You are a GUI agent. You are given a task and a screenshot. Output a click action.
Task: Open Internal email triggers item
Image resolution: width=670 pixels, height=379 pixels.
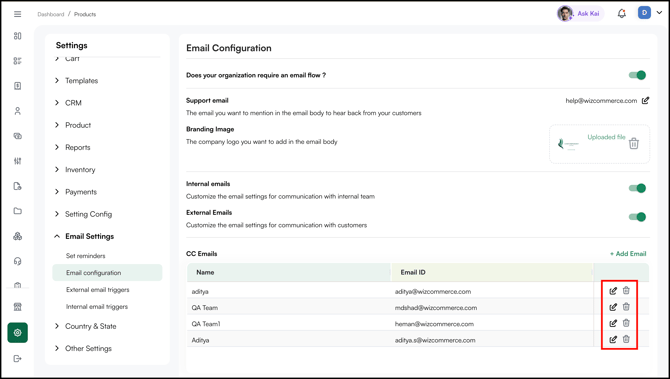[97, 307]
